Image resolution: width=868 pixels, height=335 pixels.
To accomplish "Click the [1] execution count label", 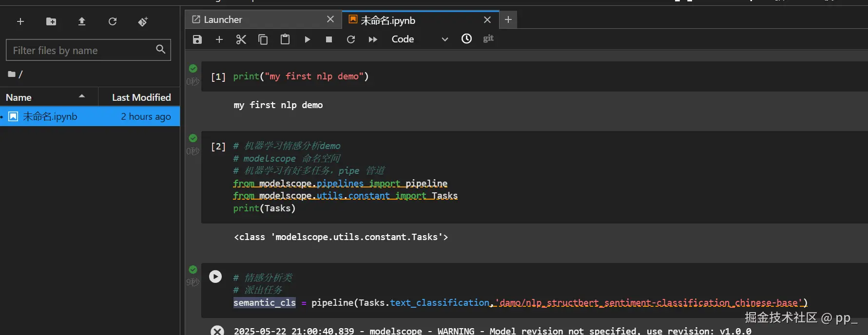I will click(x=218, y=76).
